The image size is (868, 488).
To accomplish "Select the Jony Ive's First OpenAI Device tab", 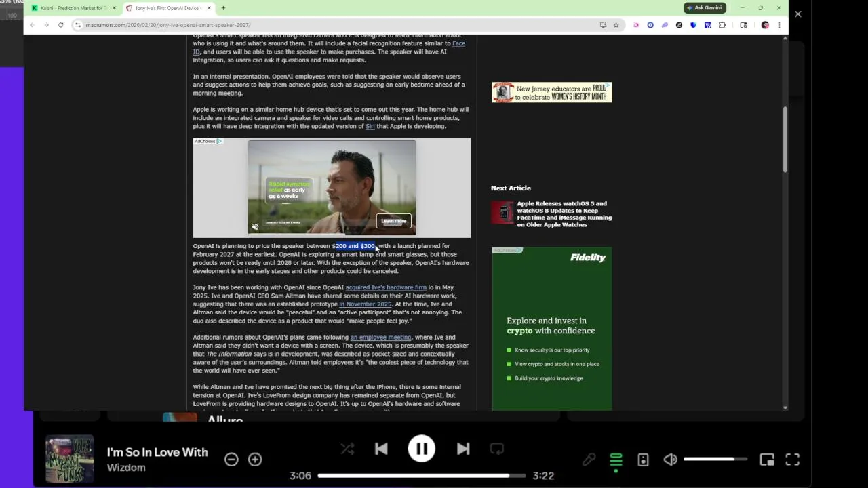I will coord(169,8).
